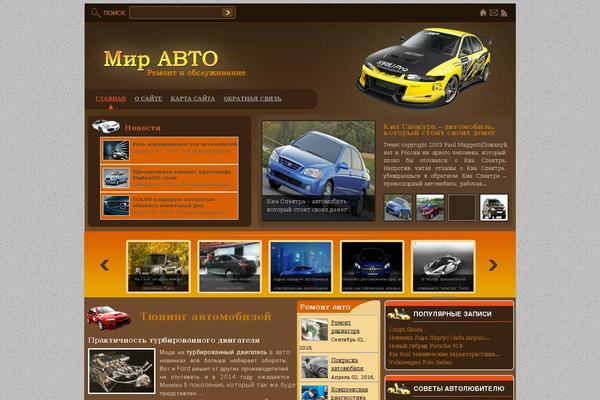Click the large blue Kia featured image

[x=318, y=171]
